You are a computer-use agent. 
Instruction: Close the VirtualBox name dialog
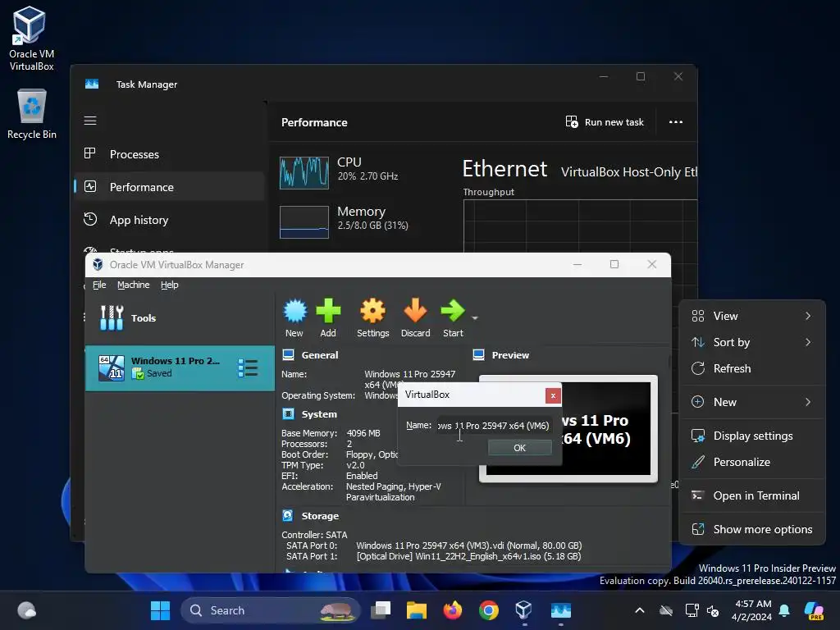pyautogui.click(x=553, y=396)
